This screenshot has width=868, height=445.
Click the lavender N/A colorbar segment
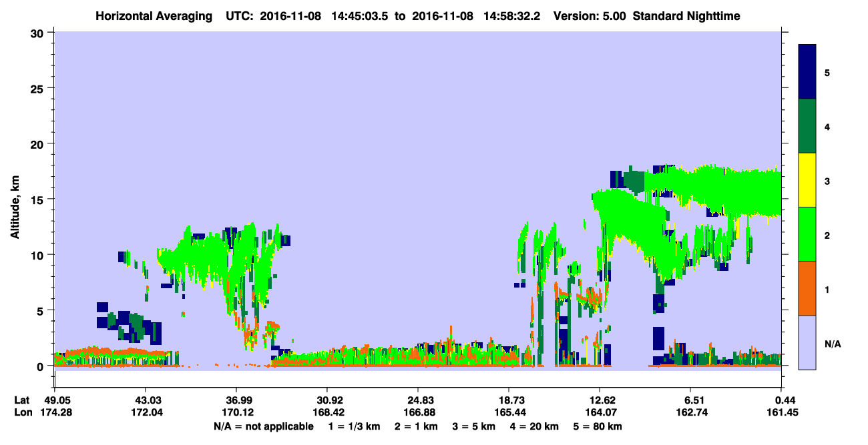(807, 342)
